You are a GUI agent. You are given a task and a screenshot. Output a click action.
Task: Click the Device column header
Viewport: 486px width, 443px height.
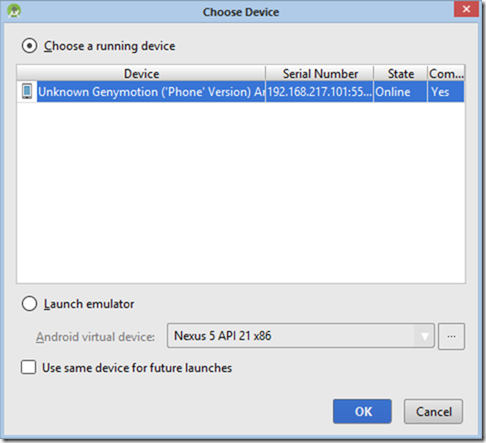coord(141,74)
